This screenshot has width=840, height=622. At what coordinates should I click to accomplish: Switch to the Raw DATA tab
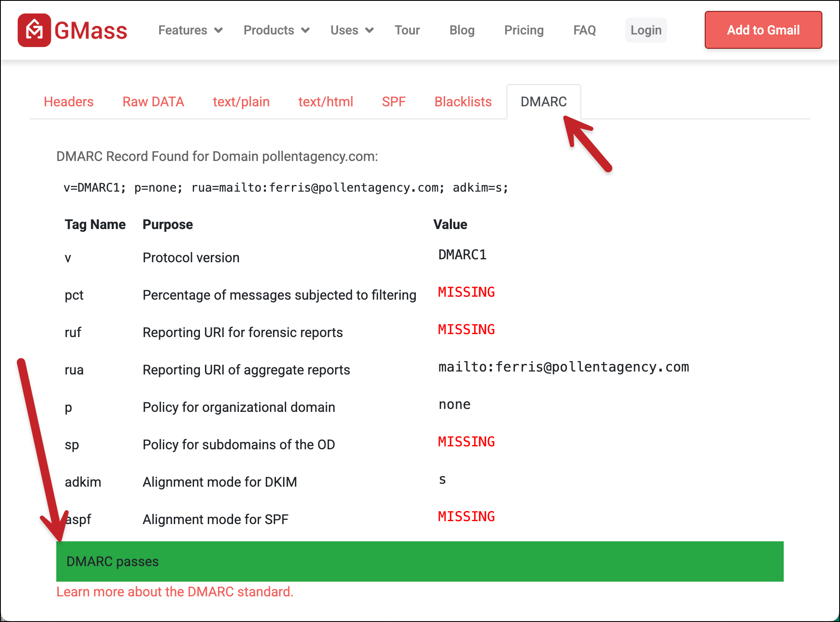(x=153, y=102)
